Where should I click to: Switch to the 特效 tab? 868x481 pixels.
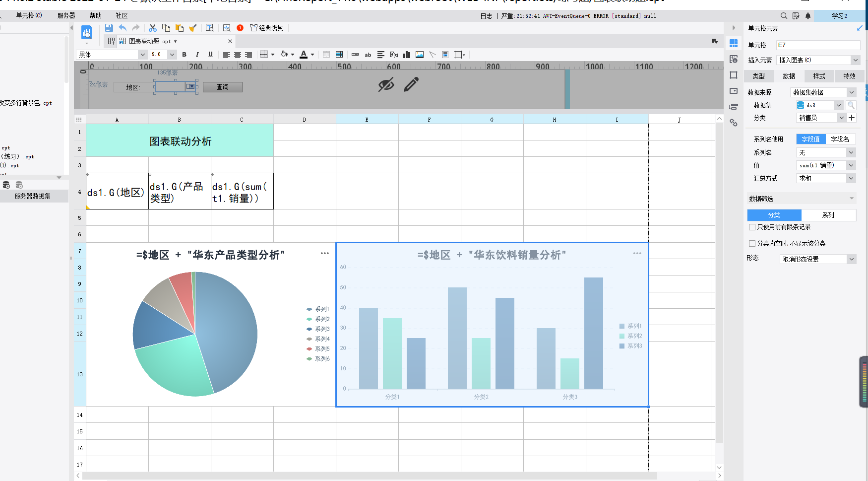(849, 76)
